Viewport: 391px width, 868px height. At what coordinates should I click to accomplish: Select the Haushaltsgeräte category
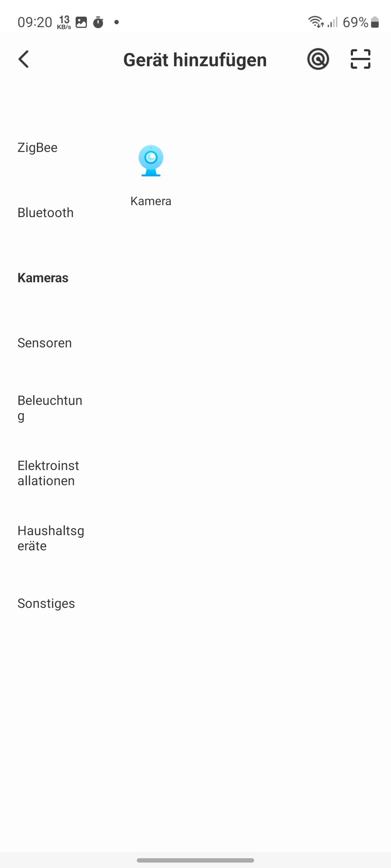(51, 538)
